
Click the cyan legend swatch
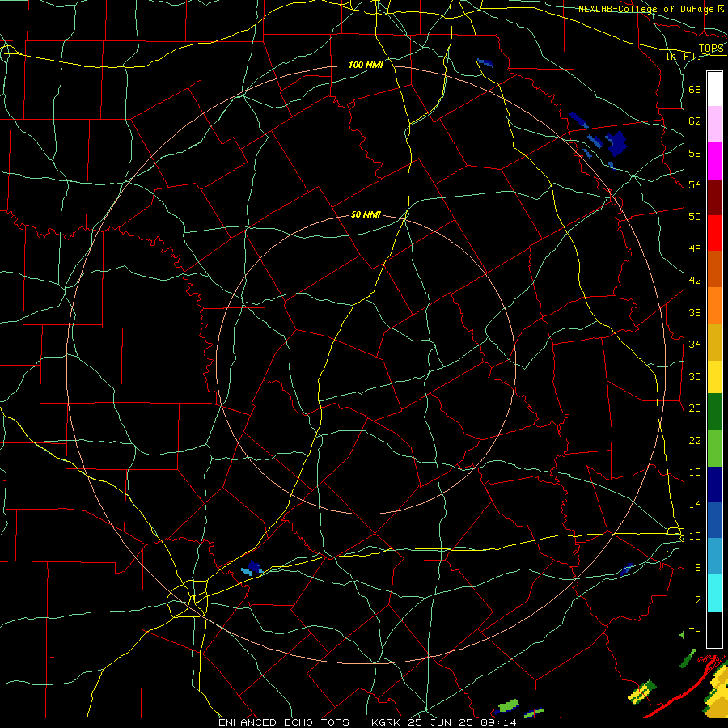(x=714, y=593)
